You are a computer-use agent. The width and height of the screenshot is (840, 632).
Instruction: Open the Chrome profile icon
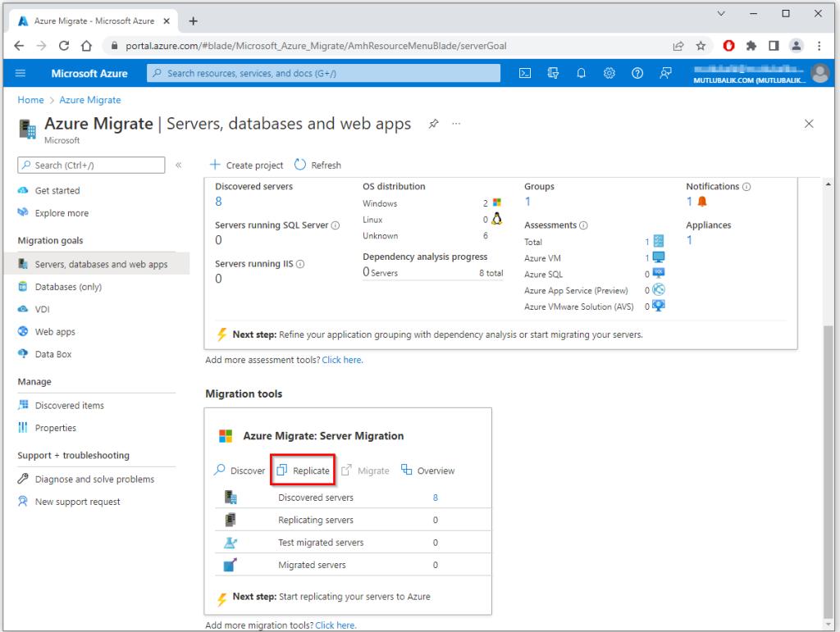click(797, 46)
